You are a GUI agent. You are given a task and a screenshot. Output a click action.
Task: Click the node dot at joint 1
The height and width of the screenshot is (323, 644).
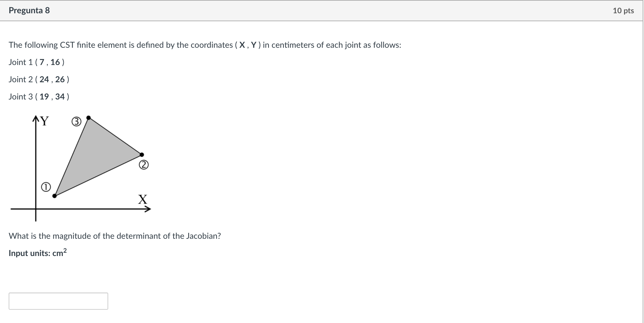point(55,195)
